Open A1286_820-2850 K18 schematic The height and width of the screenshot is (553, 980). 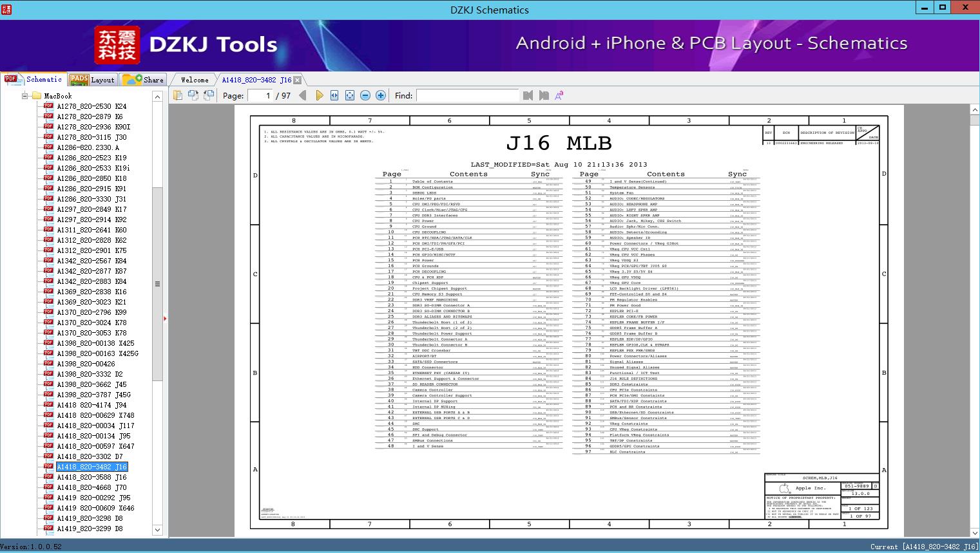[91, 178]
